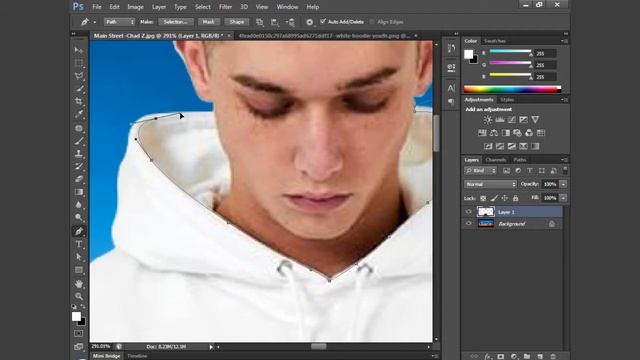Select the Crop tool

pos(79,101)
